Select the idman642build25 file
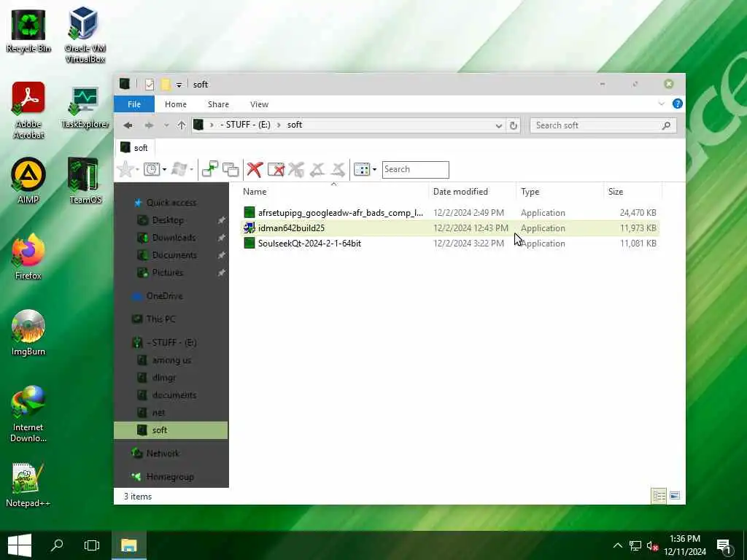747x560 pixels. point(449,227)
